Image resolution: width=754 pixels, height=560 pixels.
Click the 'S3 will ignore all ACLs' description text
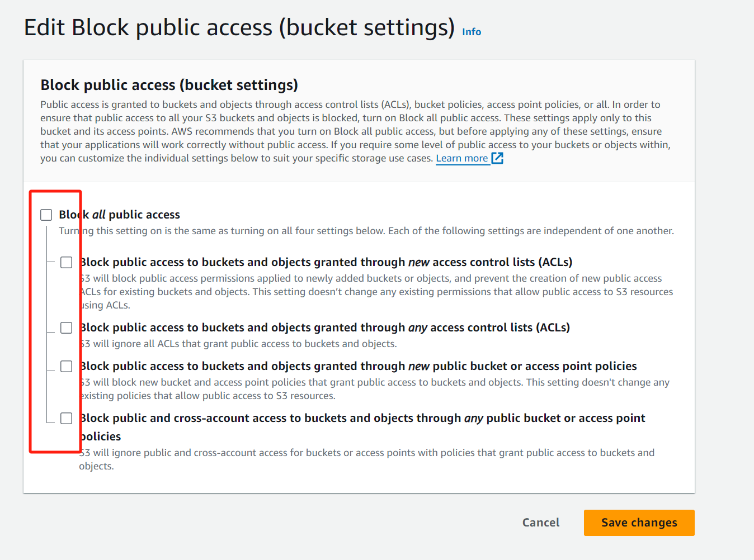point(238,344)
